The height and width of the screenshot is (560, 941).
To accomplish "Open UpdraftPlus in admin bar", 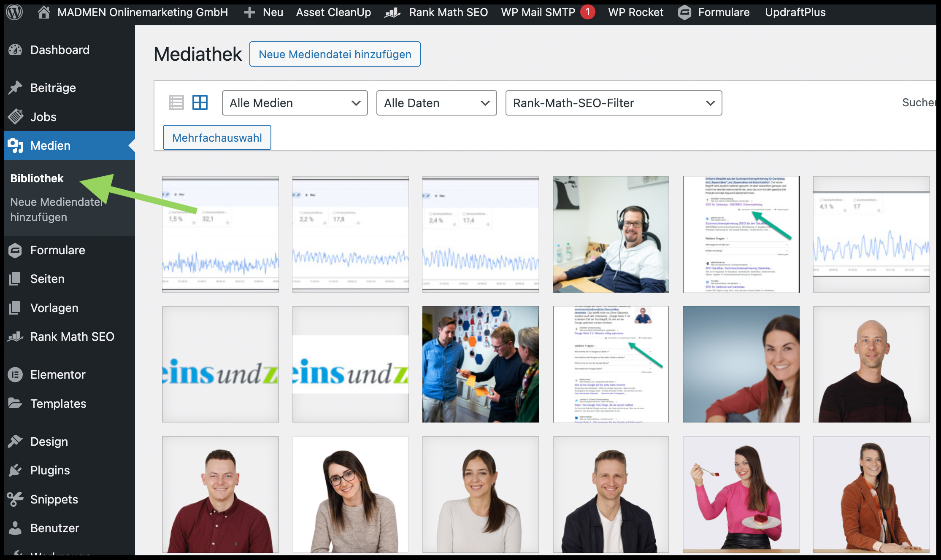I will click(x=795, y=13).
